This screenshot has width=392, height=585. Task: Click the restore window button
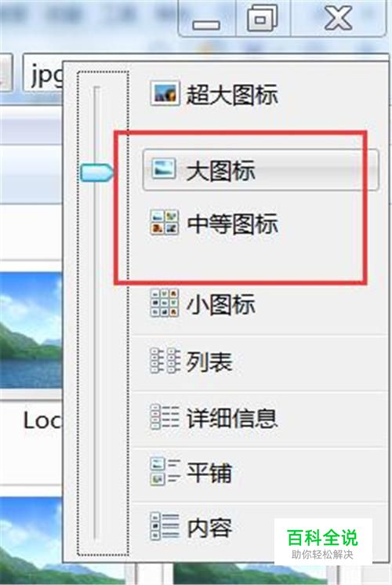(x=263, y=17)
